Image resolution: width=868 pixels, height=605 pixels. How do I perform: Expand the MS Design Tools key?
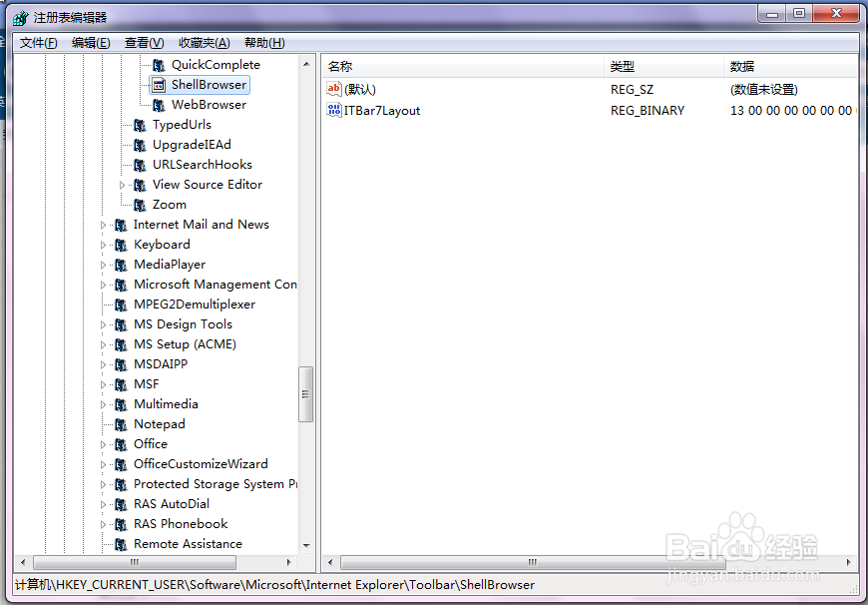pyautogui.click(x=103, y=324)
